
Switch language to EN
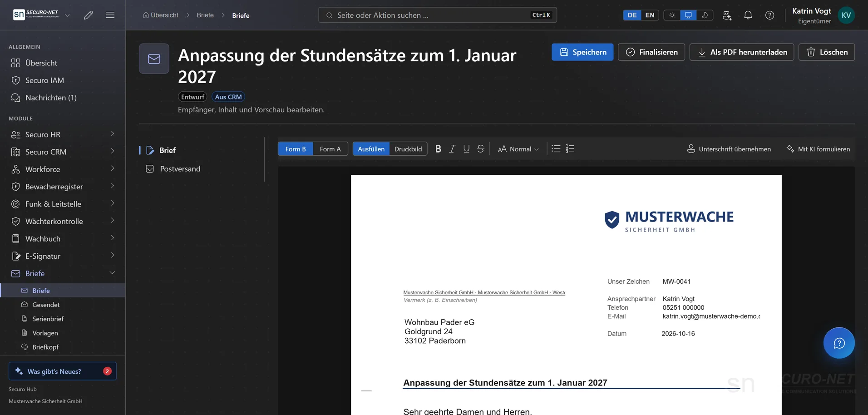coord(650,15)
